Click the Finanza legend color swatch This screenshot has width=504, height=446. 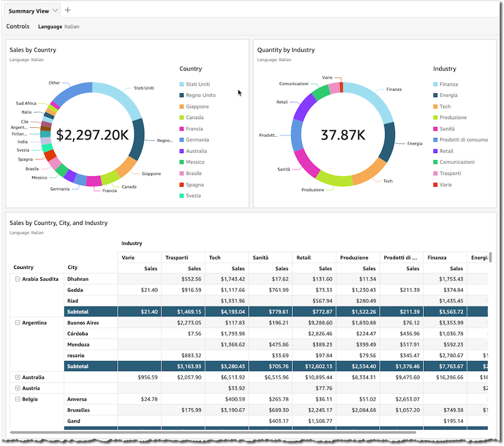435,84
